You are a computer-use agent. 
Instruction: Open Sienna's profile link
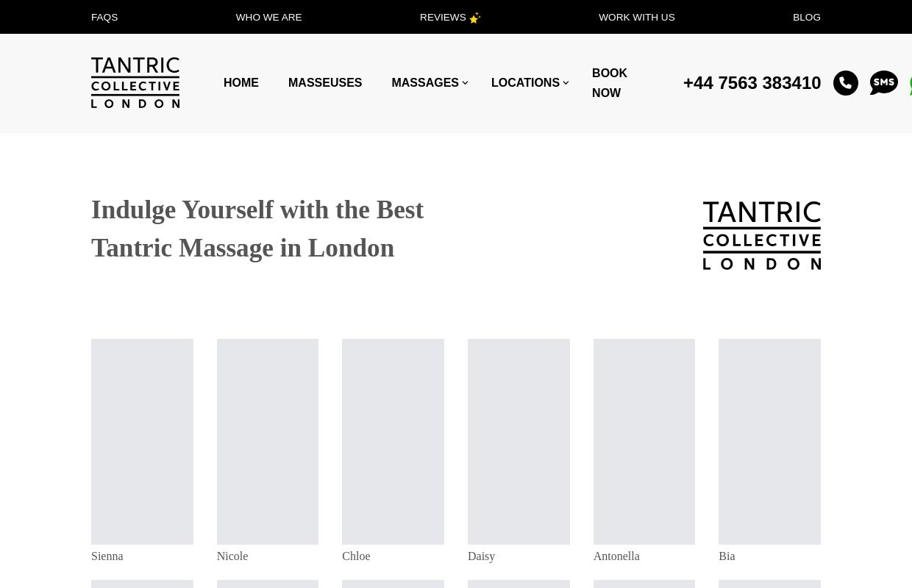click(107, 556)
